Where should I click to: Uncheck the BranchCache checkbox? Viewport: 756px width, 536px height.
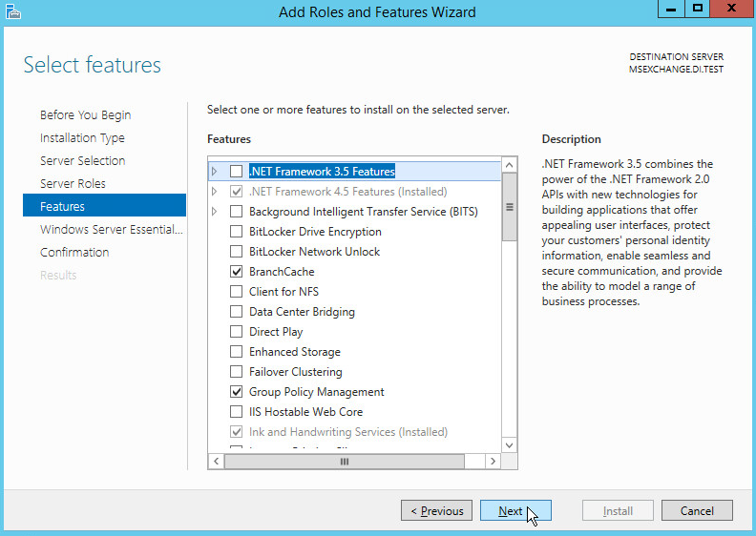coord(236,272)
